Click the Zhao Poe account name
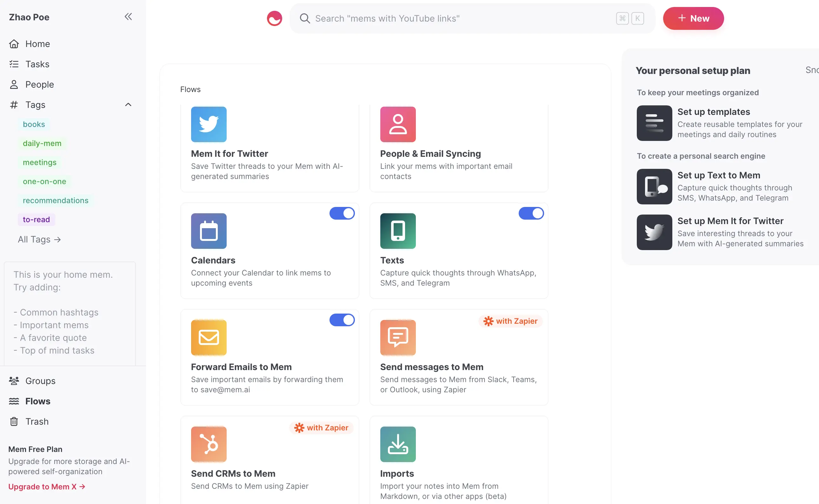819x504 pixels. 29,17
